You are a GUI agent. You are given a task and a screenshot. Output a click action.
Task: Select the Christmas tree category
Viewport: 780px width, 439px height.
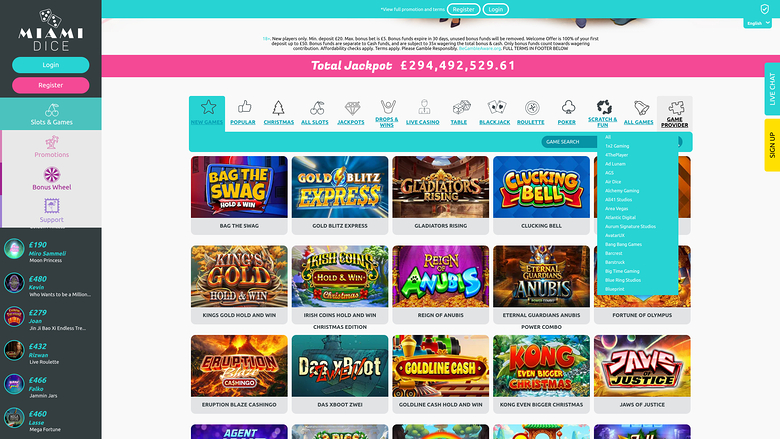point(279,113)
